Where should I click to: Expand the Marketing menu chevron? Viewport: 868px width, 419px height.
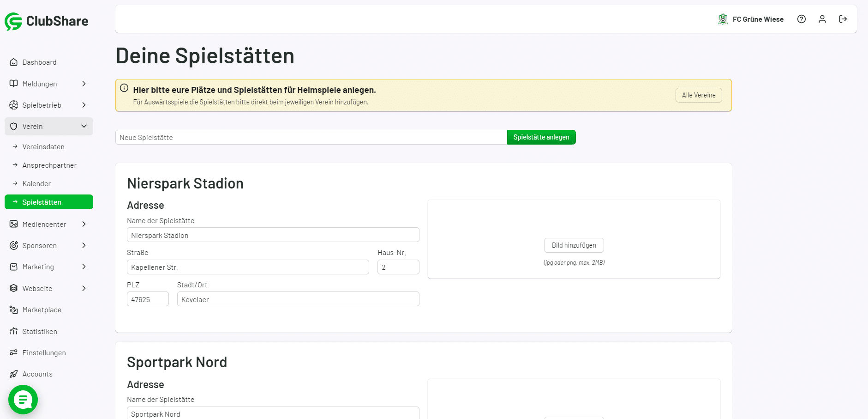click(84, 267)
